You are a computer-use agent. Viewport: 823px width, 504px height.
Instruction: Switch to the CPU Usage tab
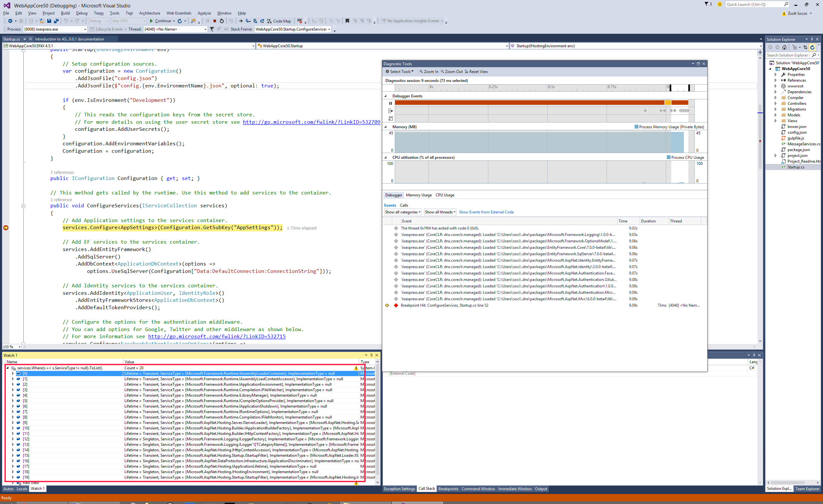[x=445, y=195]
